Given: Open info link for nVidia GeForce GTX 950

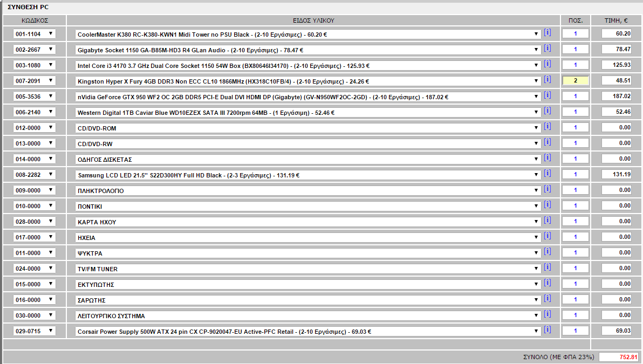Looking at the screenshot, I should tap(548, 95).
